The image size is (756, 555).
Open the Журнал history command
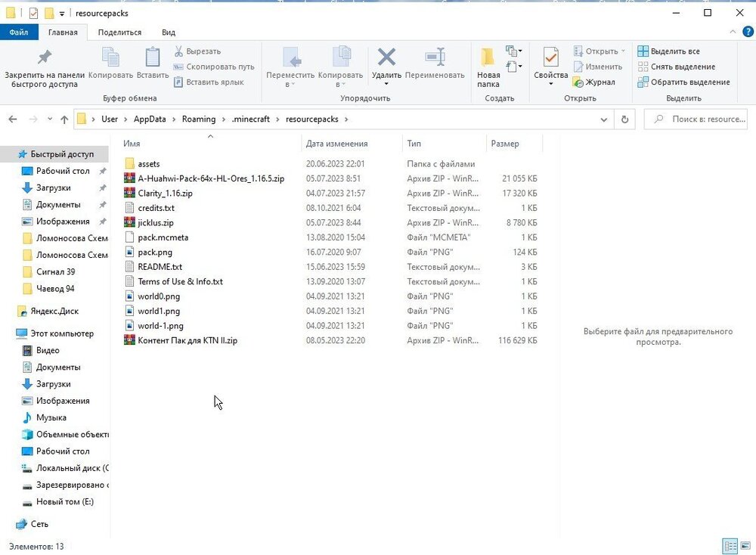(x=594, y=82)
